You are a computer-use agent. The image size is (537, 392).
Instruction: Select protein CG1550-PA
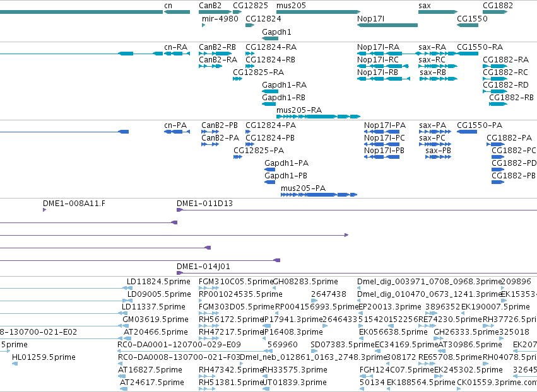pos(480,125)
